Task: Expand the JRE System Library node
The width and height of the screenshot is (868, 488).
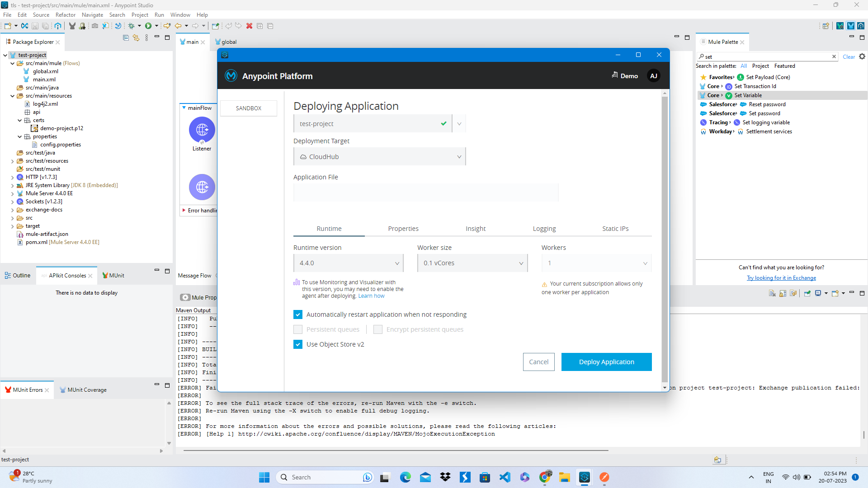Action: point(12,185)
